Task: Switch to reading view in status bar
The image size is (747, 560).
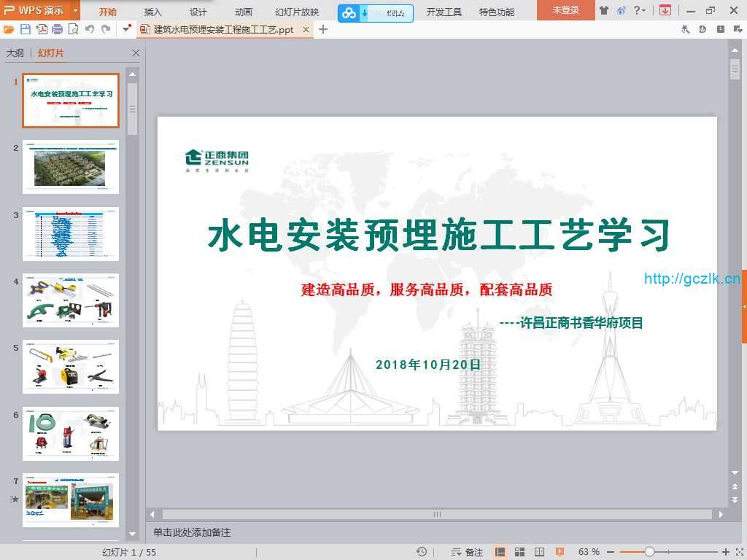Action: click(539, 552)
